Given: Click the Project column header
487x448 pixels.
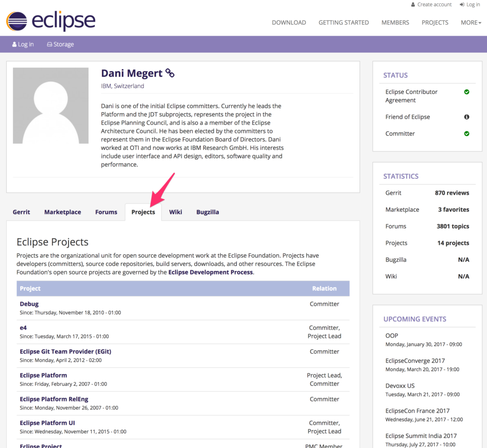Looking at the screenshot, I should tap(30, 289).
